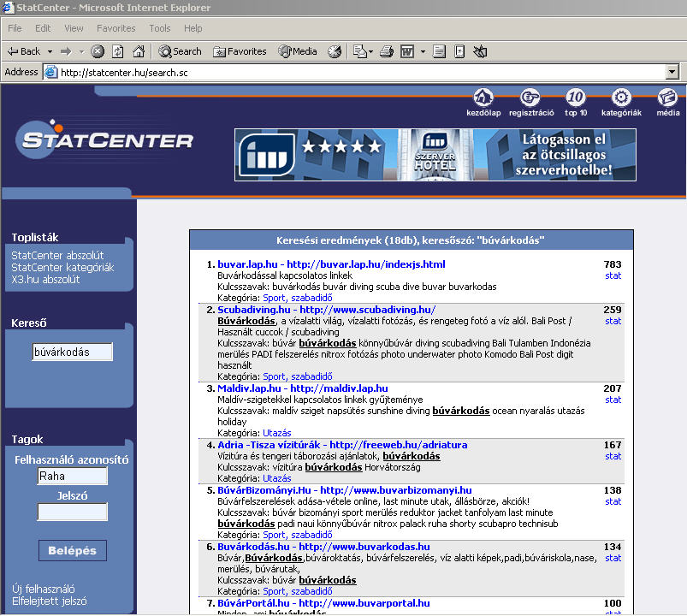Open the Favorites menu

tap(116, 28)
